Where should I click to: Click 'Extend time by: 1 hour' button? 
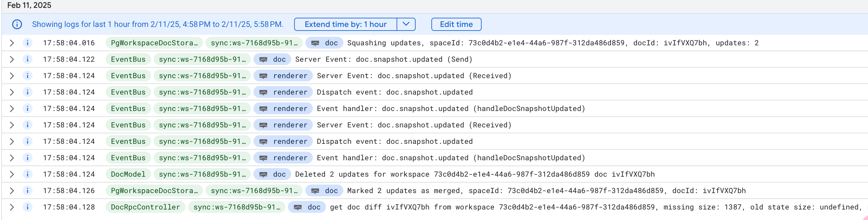pyautogui.click(x=345, y=24)
